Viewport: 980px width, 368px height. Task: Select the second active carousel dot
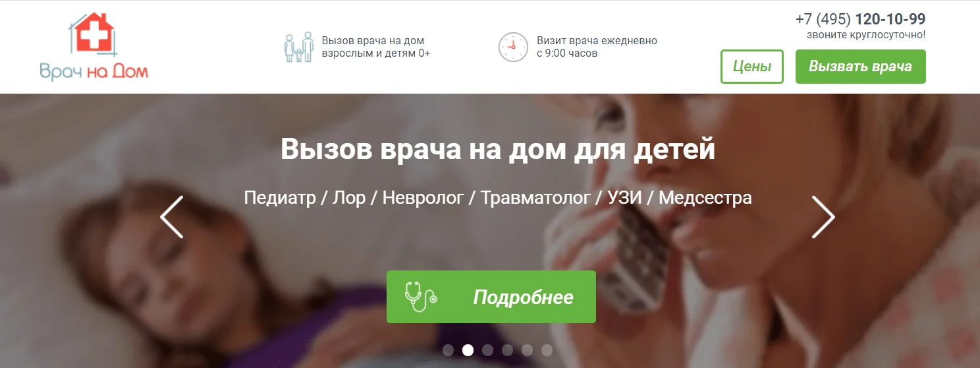(x=468, y=350)
